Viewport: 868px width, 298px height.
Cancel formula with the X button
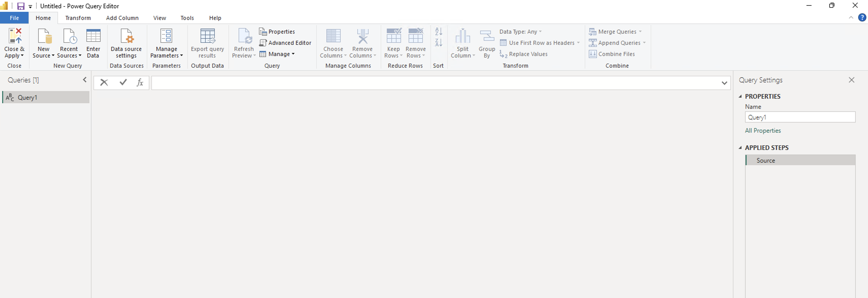104,83
